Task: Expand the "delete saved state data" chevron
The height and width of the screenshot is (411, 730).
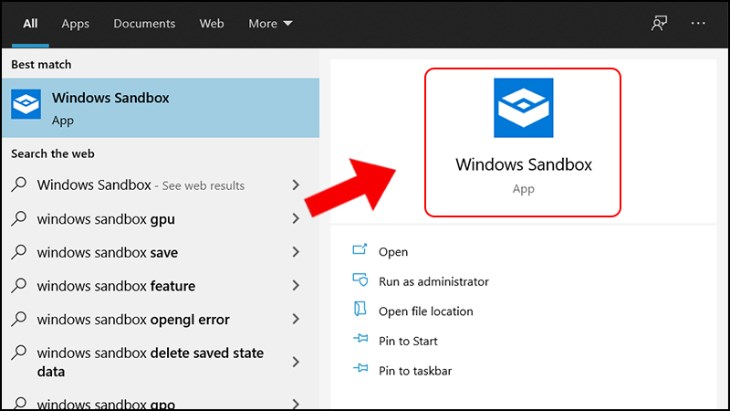Action: pos(296,362)
